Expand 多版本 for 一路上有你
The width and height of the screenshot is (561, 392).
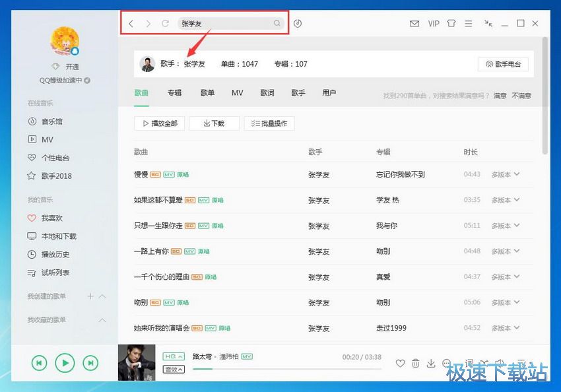(x=505, y=251)
